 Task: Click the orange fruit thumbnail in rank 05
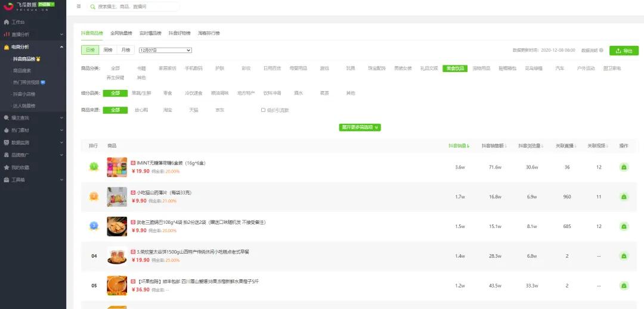click(x=117, y=286)
